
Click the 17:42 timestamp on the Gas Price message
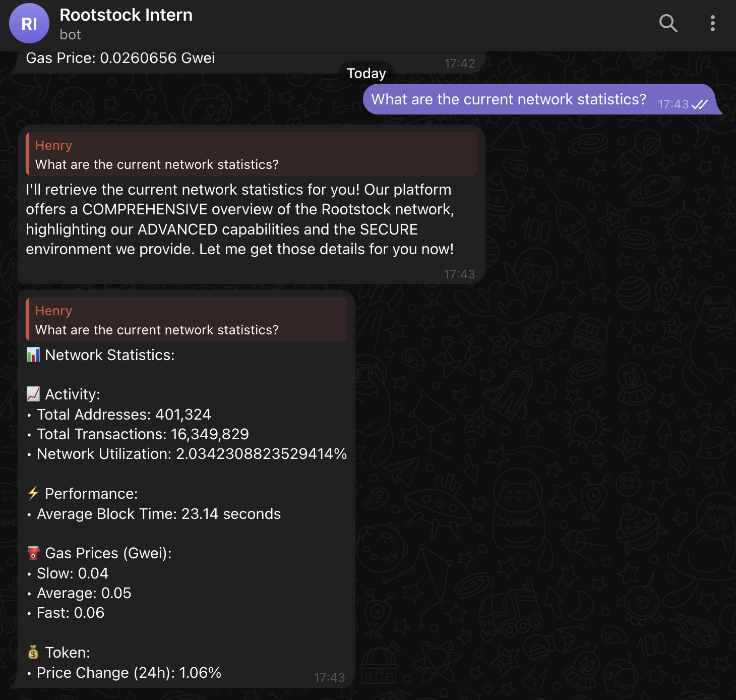click(x=459, y=64)
